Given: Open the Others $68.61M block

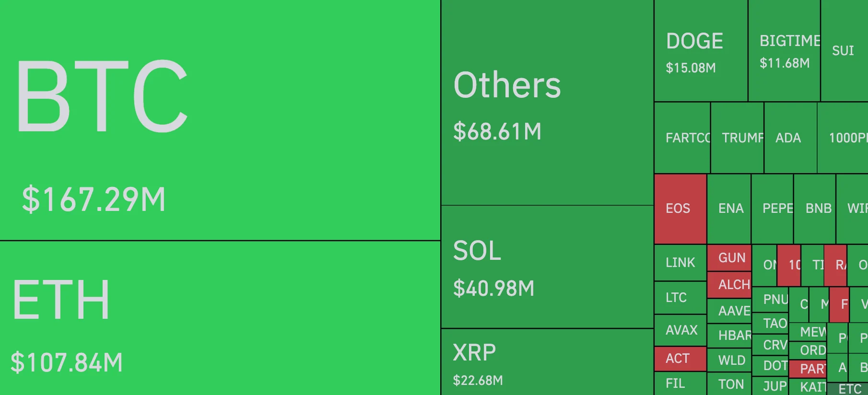Looking at the screenshot, I should [x=547, y=103].
